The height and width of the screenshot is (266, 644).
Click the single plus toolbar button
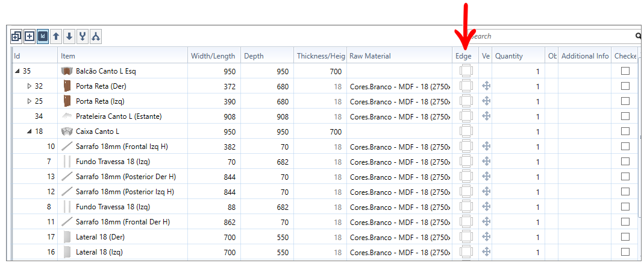point(30,37)
